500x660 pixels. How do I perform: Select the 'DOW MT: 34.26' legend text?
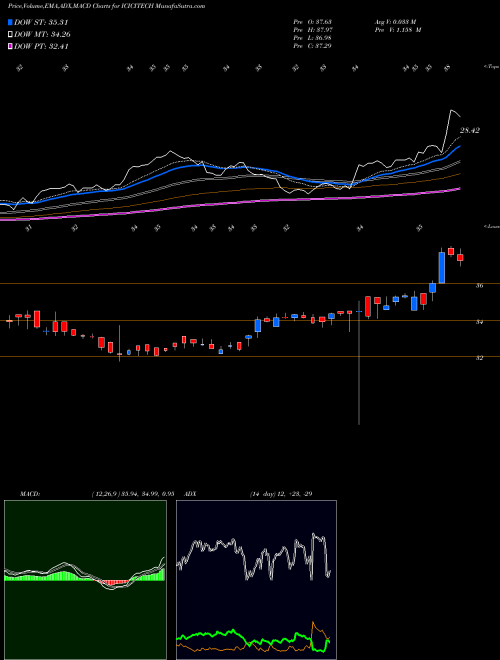tap(42, 35)
